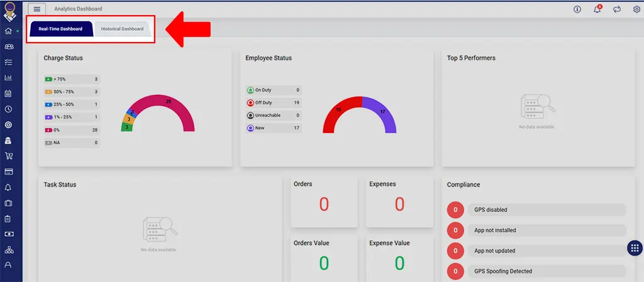Viewport: 644px width, 282px height.
Task: Click red 0 badge beside GPS disabled
Action: pos(455,210)
